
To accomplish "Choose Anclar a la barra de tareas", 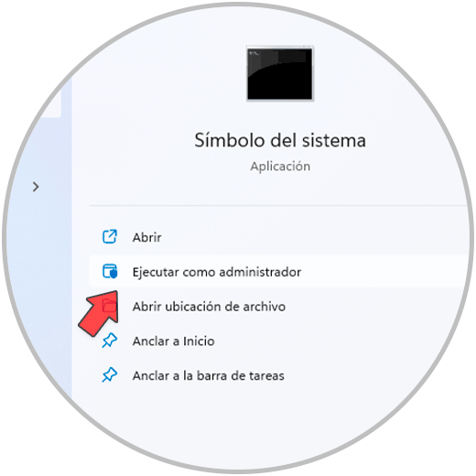I will click(x=209, y=375).
